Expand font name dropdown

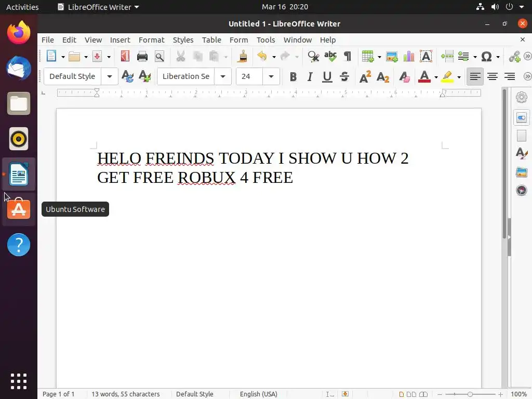coord(223,76)
